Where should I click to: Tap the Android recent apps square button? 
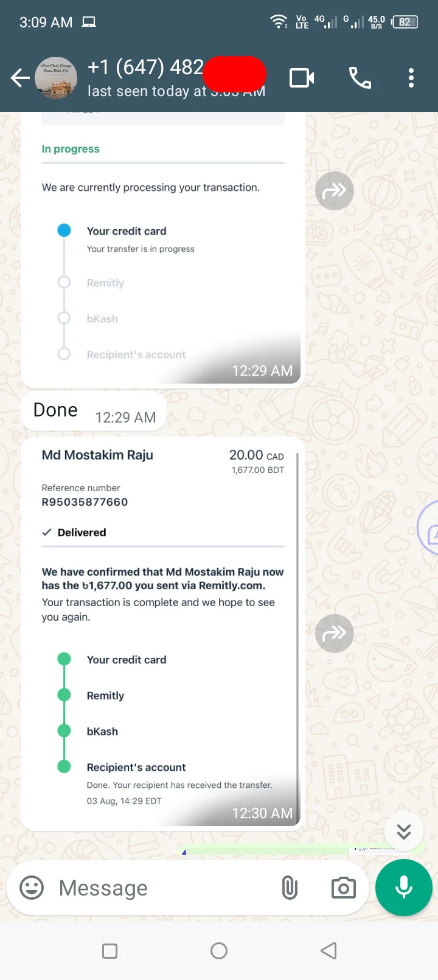110,951
